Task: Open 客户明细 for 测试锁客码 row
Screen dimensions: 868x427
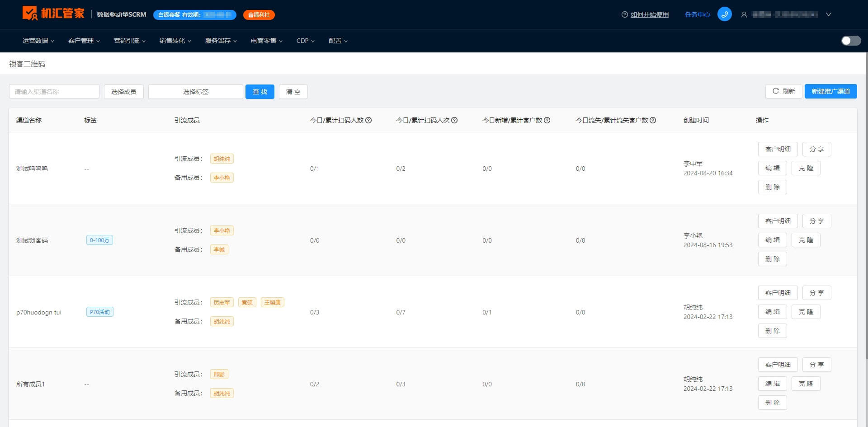Action: coord(778,221)
